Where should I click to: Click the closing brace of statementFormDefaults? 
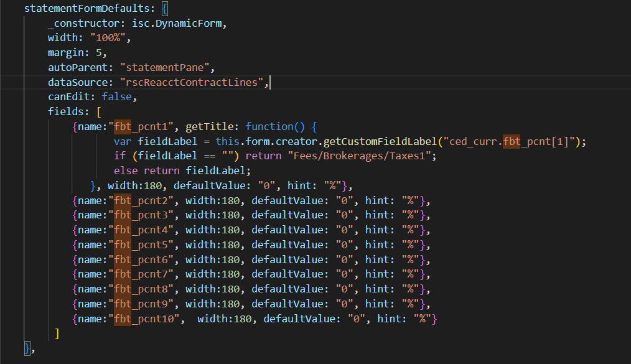27,348
